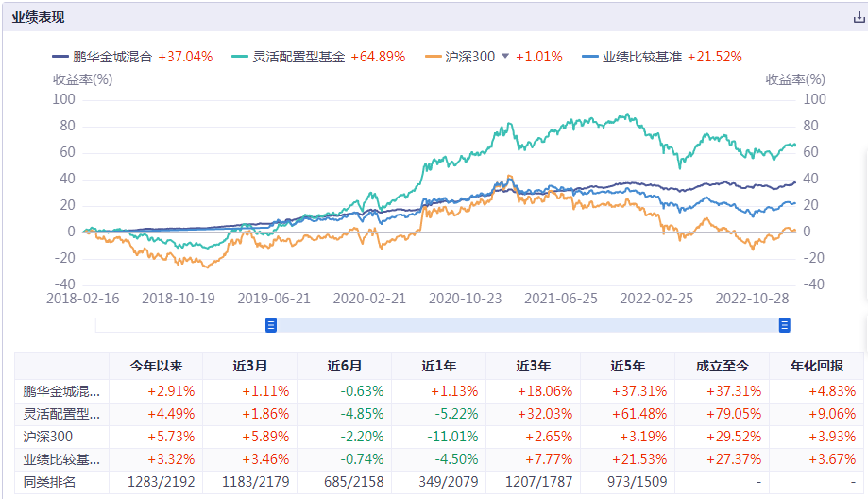Select the 成立至今 column header
Viewport: 868px width, 499px height.
(722, 367)
